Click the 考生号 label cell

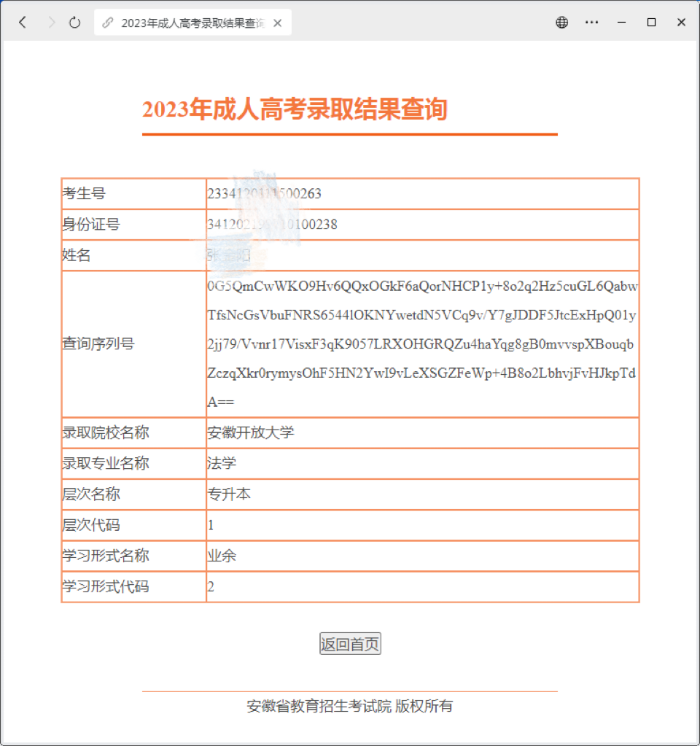(x=133, y=194)
